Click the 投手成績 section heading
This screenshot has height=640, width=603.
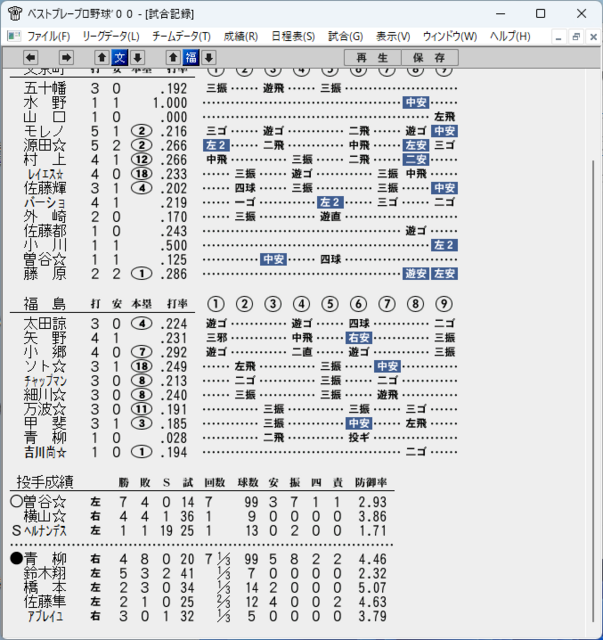(45, 482)
